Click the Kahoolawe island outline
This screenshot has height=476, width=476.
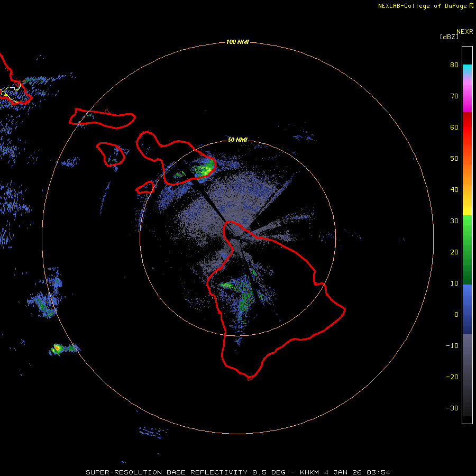pos(145,188)
